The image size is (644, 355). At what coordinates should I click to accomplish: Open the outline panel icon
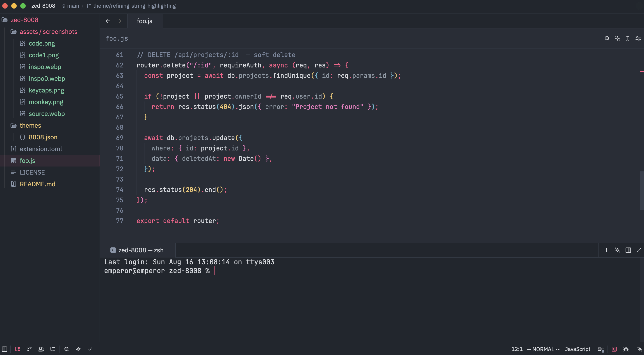(x=53, y=349)
